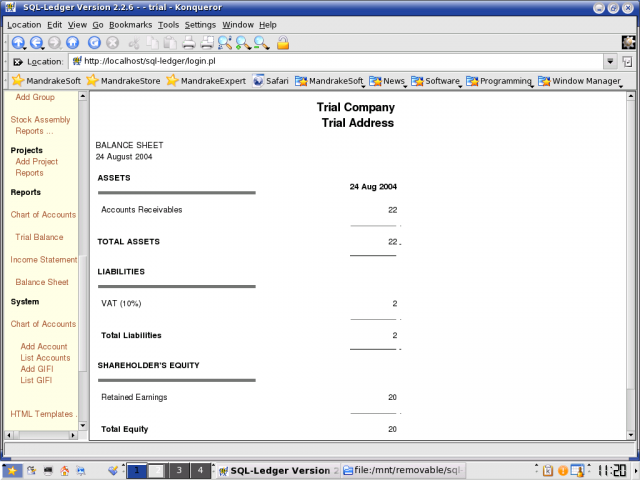
Task: Open the Find magnifier icon
Action: click(225, 42)
